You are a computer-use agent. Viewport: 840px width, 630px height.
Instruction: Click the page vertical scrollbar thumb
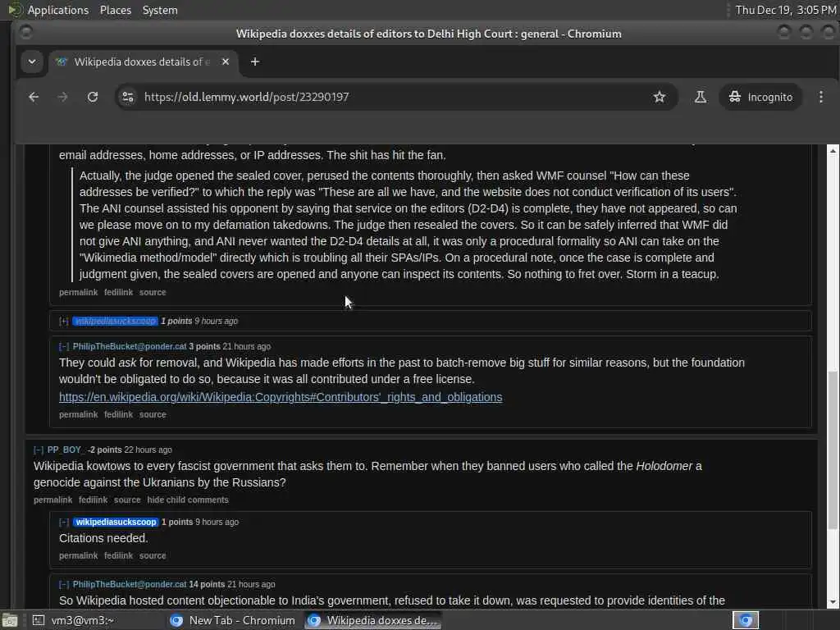(833, 450)
